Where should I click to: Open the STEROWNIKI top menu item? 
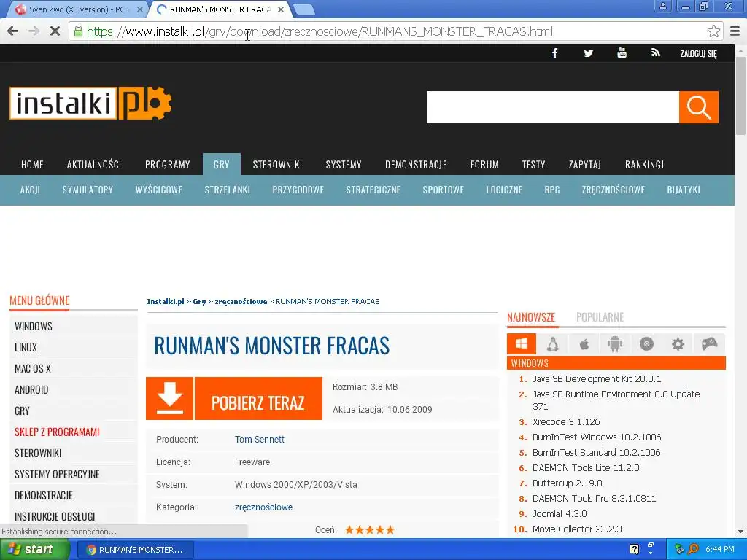(277, 164)
